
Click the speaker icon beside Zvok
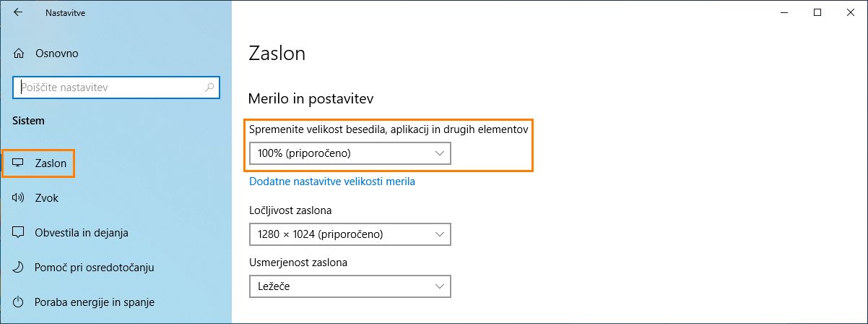pyautogui.click(x=19, y=198)
